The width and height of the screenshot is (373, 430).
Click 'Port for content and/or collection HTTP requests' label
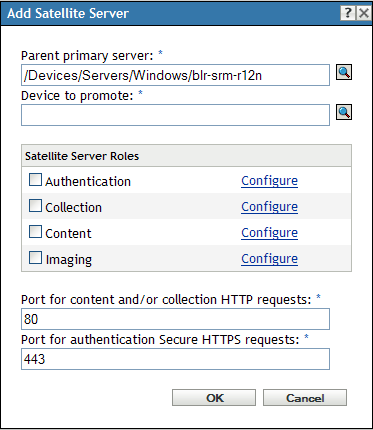[x=166, y=300]
